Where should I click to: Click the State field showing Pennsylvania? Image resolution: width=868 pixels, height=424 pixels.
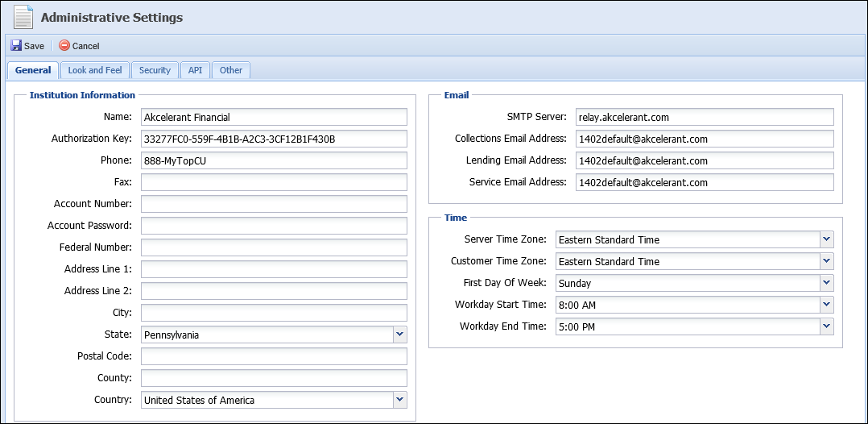(x=267, y=335)
